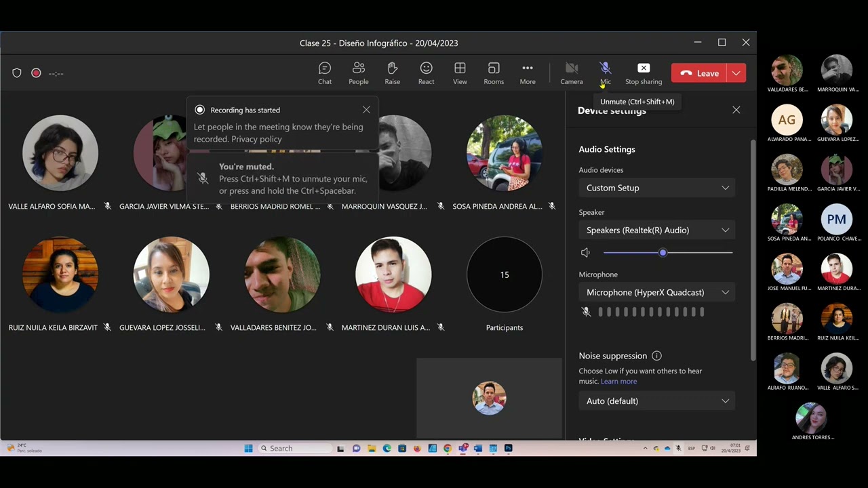Show hidden system tray icons
The image size is (868, 488).
pyautogui.click(x=645, y=448)
